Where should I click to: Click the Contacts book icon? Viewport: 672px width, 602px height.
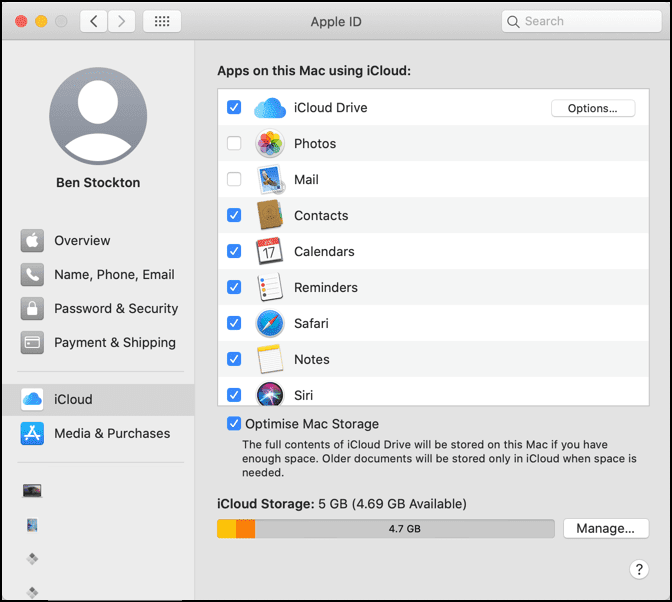click(270, 215)
